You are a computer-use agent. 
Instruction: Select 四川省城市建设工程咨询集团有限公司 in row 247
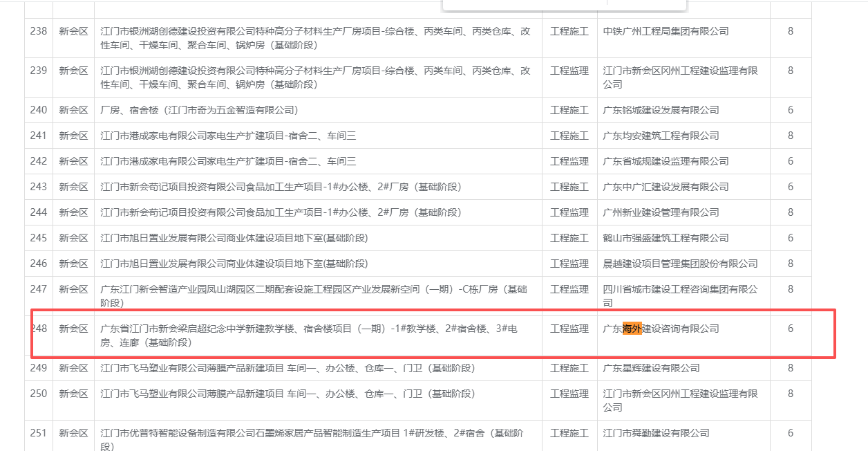(680, 296)
